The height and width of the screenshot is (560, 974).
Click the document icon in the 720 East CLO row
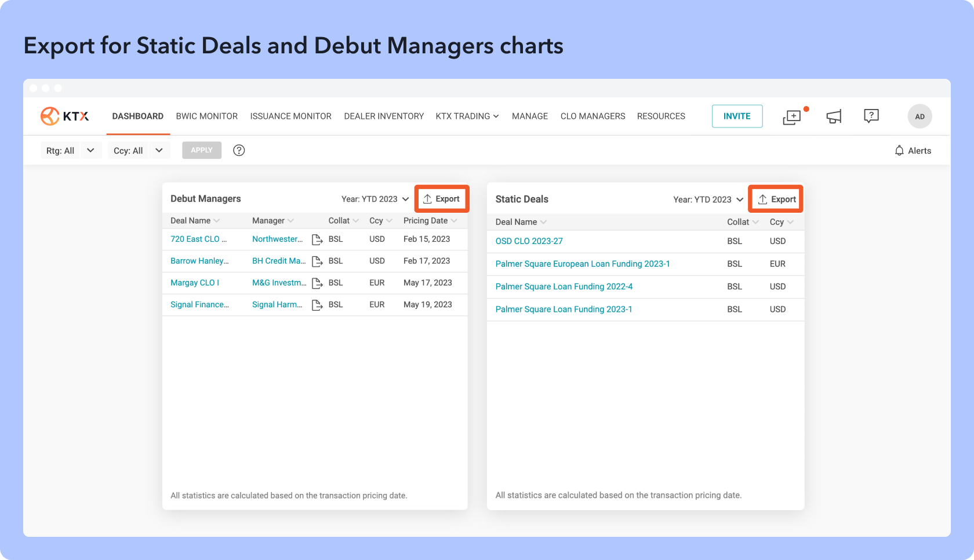(317, 239)
